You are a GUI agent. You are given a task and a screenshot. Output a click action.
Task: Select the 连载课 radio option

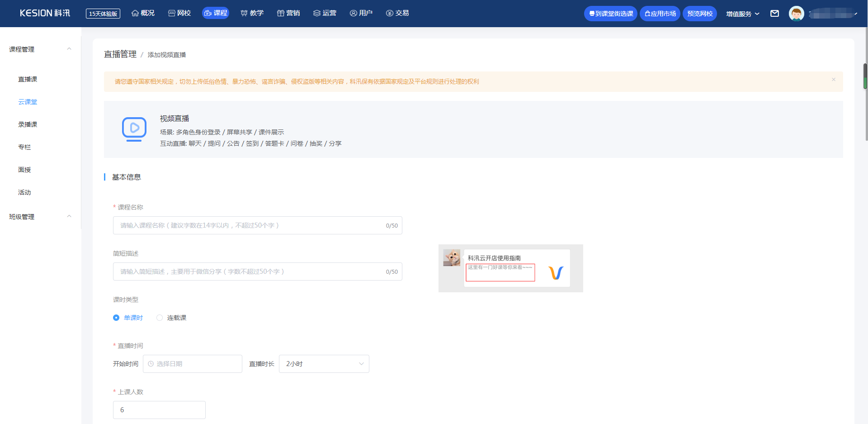click(x=160, y=318)
